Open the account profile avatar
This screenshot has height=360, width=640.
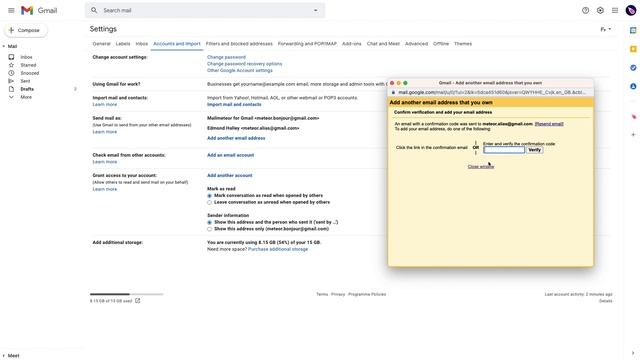coord(631,10)
